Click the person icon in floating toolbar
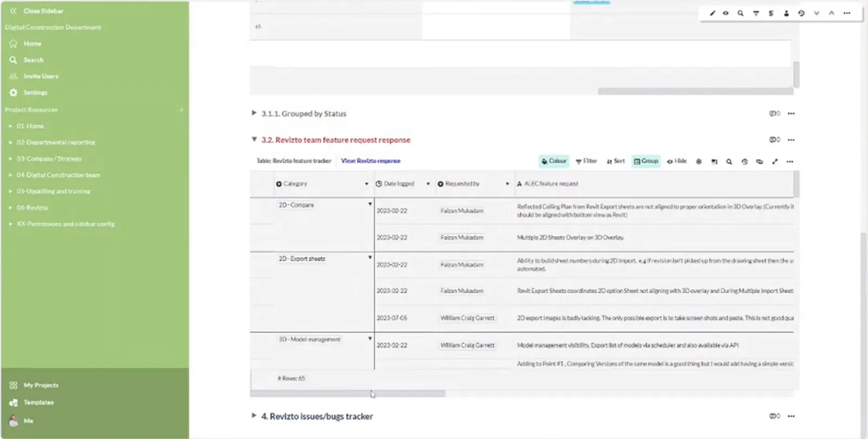868x439 pixels. (x=786, y=13)
